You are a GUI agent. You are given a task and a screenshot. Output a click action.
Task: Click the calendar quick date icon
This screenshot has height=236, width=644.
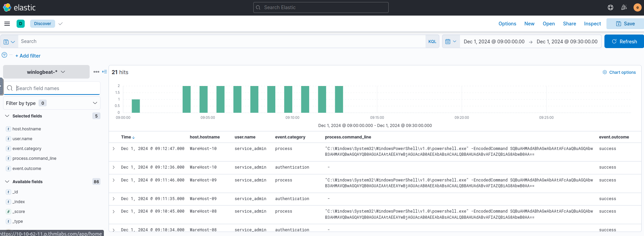click(x=451, y=42)
